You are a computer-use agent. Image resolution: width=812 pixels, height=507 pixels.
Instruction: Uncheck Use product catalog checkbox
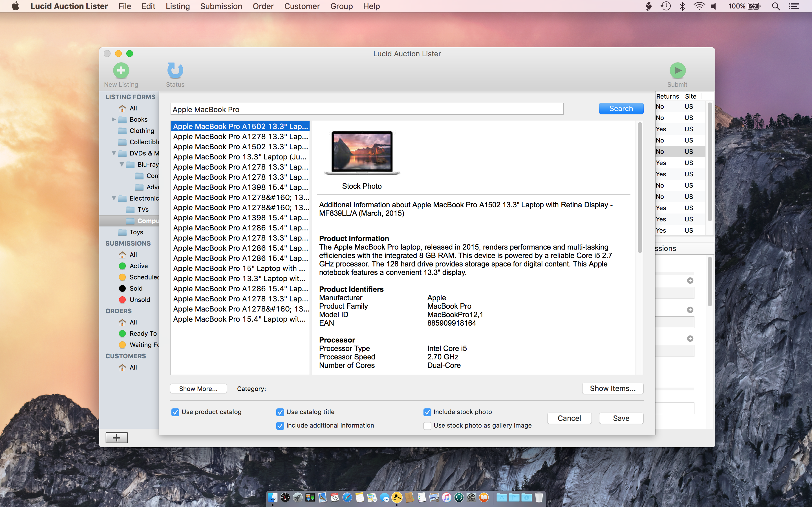[x=175, y=412]
